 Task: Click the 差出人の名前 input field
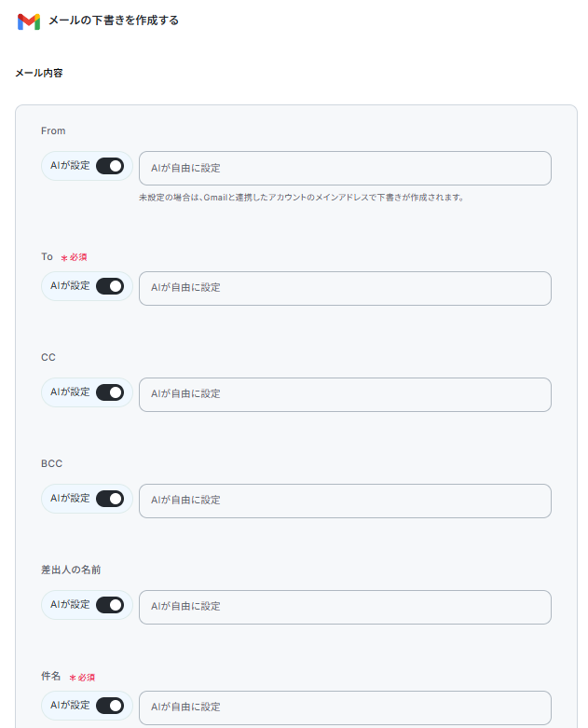pyautogui.click(x=345, y=607)
